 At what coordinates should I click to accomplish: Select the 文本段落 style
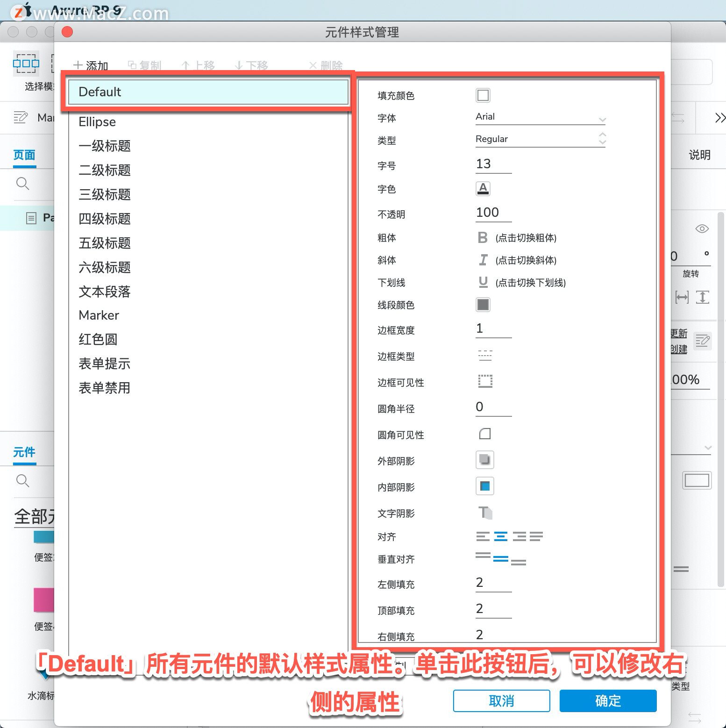pos(208,292)
